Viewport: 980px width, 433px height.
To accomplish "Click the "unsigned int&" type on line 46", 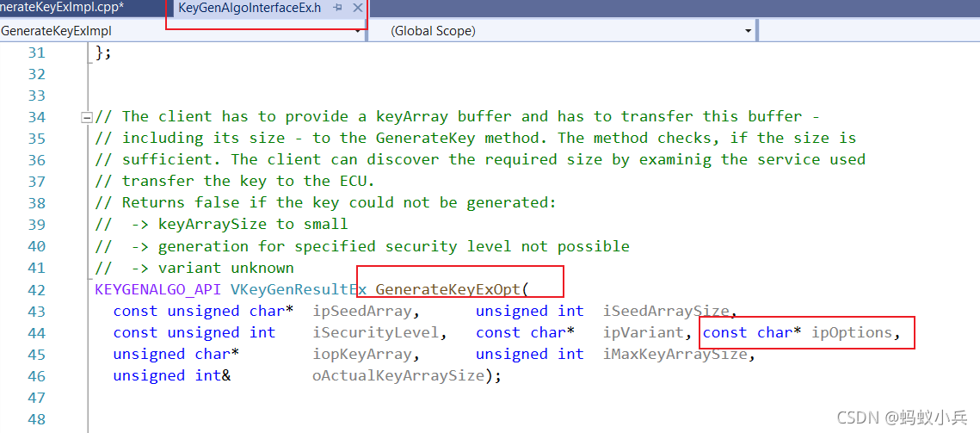I will [x=172, y=375].
